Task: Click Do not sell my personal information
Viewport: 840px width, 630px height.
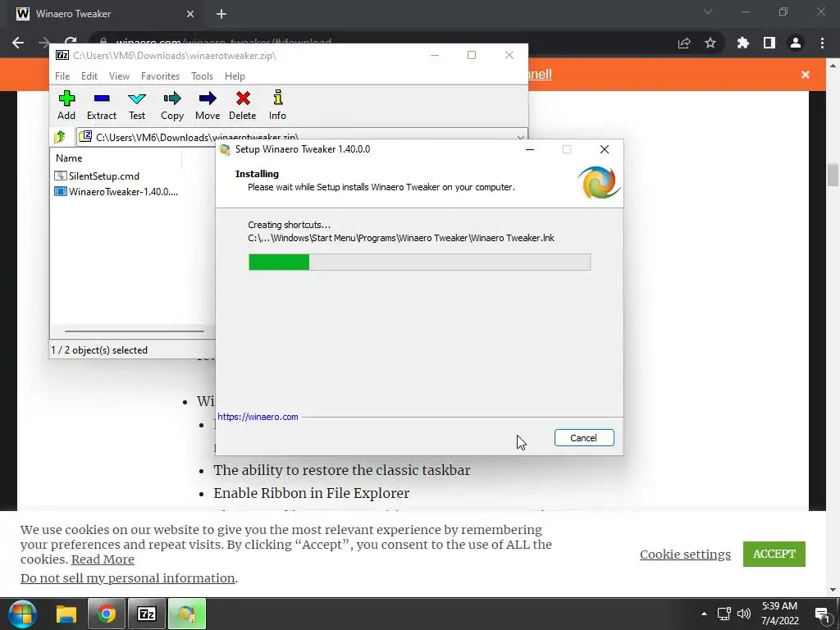Action: [x=127, y=578]
